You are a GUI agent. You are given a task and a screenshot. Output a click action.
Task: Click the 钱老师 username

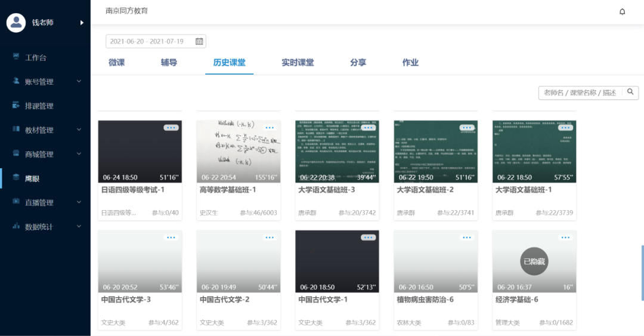coord(43,23)
